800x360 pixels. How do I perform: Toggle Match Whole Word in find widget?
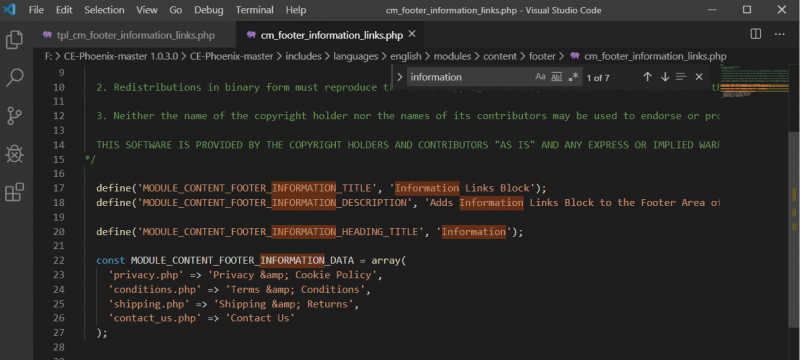tap(557, 77)
